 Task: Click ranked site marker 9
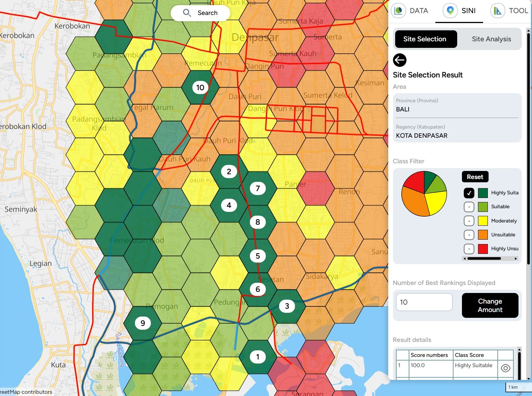tap(143, 323)
